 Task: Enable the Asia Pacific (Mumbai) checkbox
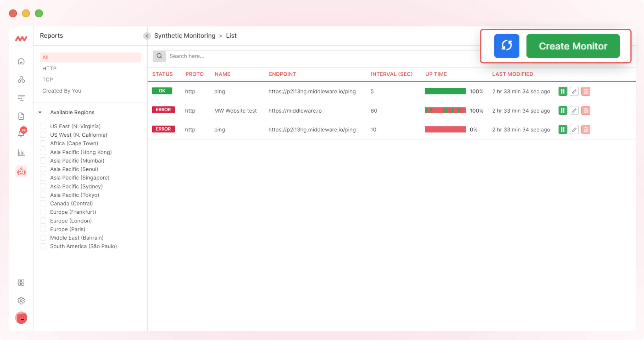[x=43, y=160]
